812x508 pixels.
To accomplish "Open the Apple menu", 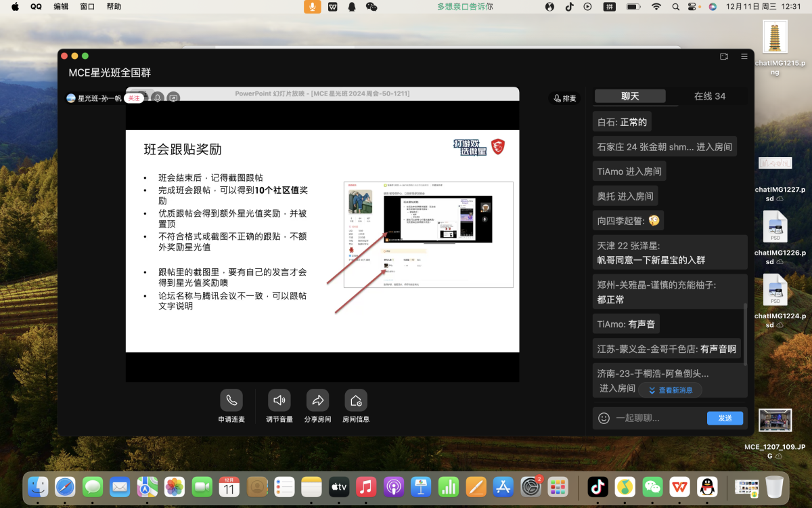I will pos(15,6).
